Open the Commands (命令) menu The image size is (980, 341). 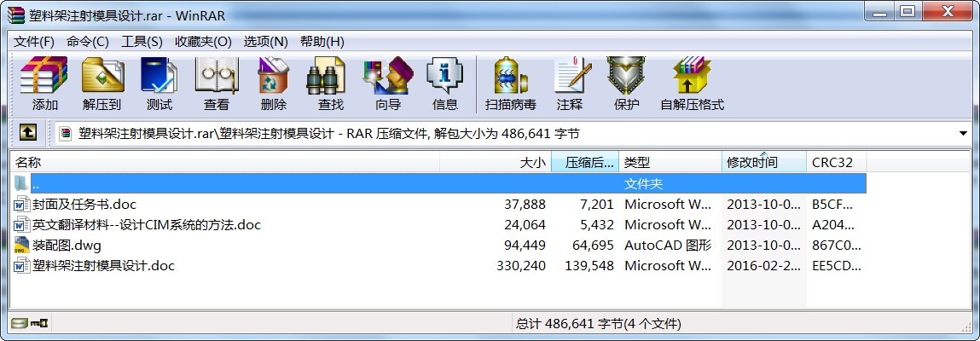88,42
